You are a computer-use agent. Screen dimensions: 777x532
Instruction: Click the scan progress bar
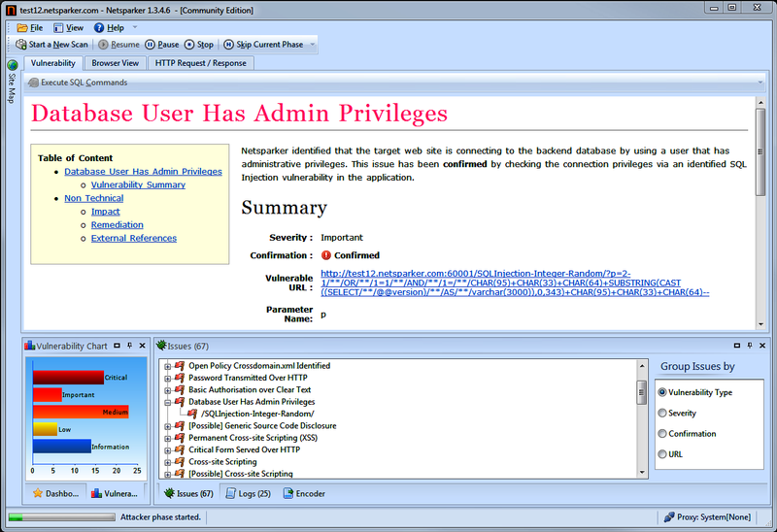point(62,517)
